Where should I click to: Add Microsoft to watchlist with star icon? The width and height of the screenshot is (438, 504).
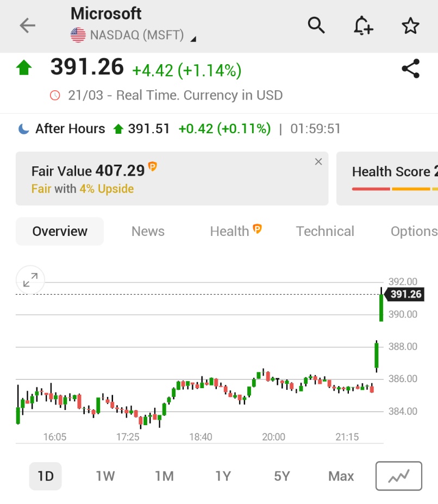point(410,26)
